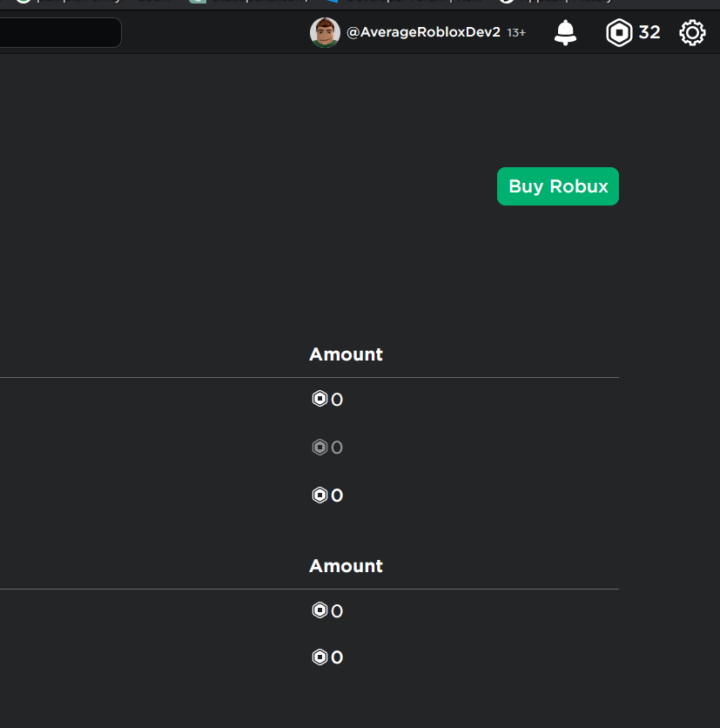
Task: Open the @AverageRobloxDev2 profile link
Action: pos(423,32)
